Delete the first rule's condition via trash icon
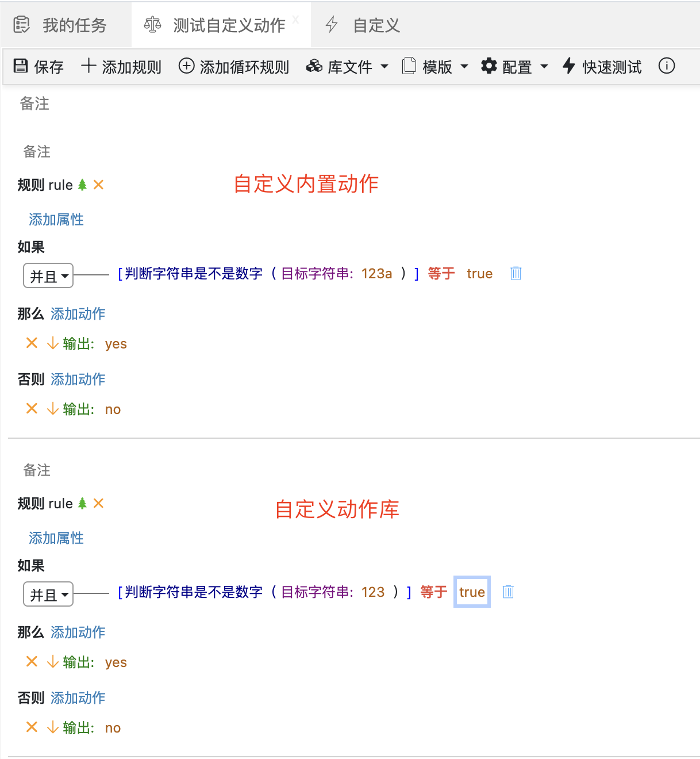The width and height of the screenshot is (700, 759). tap(516, 274)
